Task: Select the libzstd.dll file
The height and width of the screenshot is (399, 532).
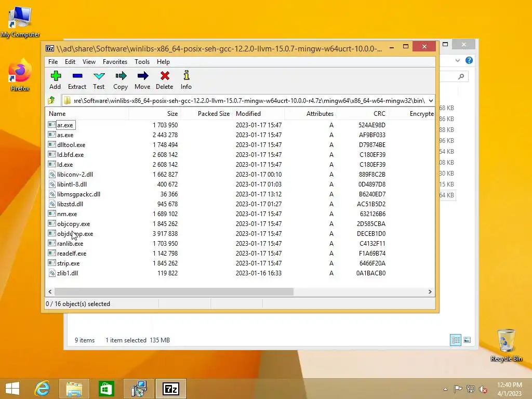Action: click(x=70, y=204)
